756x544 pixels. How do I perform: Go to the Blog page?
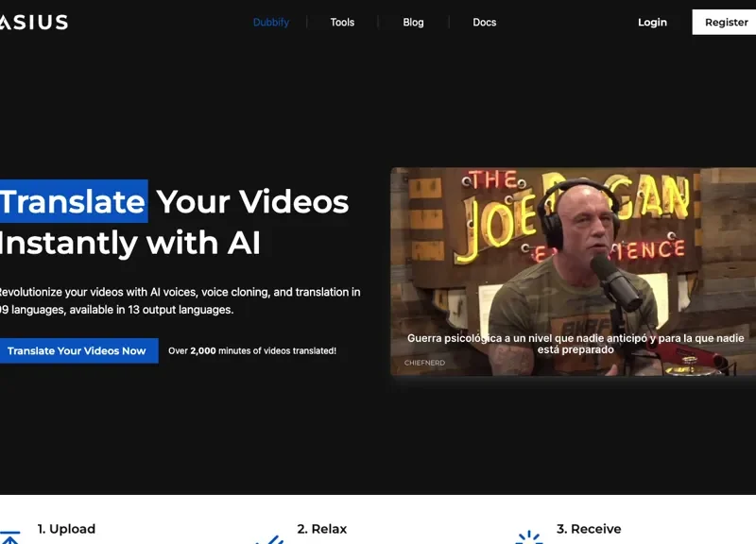413,22
